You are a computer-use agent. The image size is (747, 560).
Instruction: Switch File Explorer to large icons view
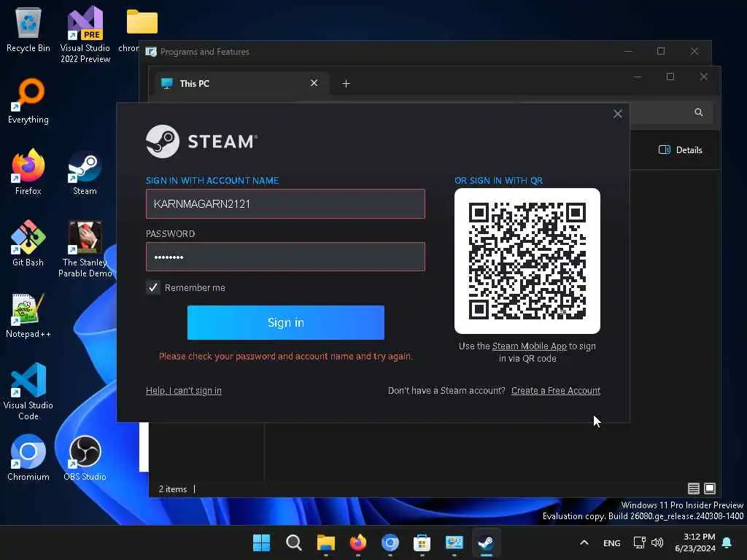tap(709, 488)
